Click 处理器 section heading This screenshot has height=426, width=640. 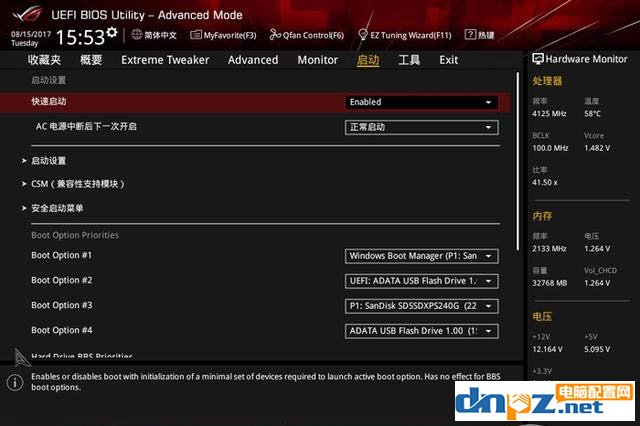547,81
